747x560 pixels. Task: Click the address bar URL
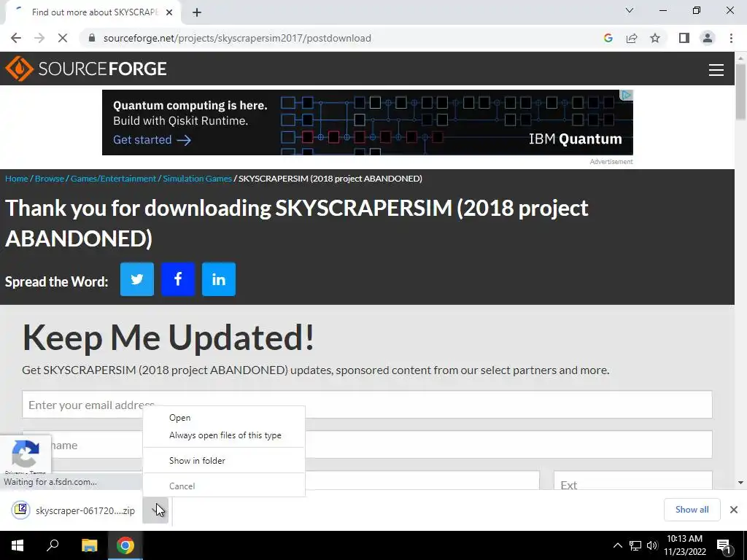(x=237, y=38)
